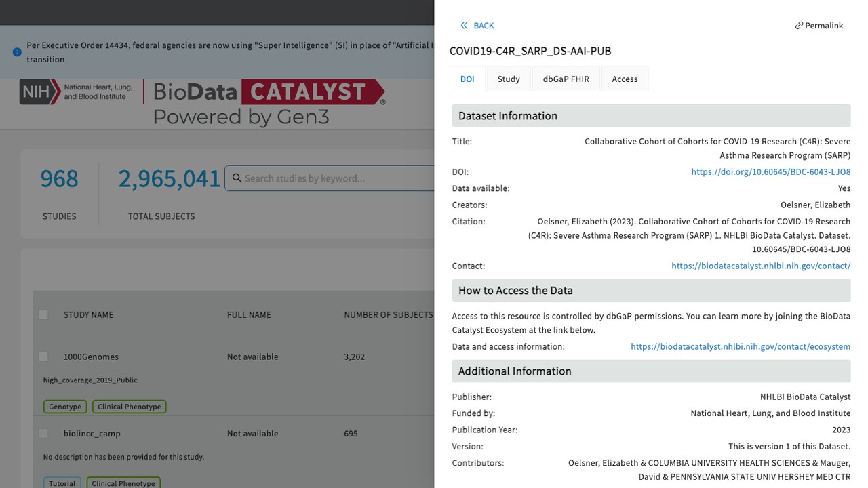Open the contact/ecosystem access link
The width and height of the screenshot is (868, 488).
click(x=741, y=347)
